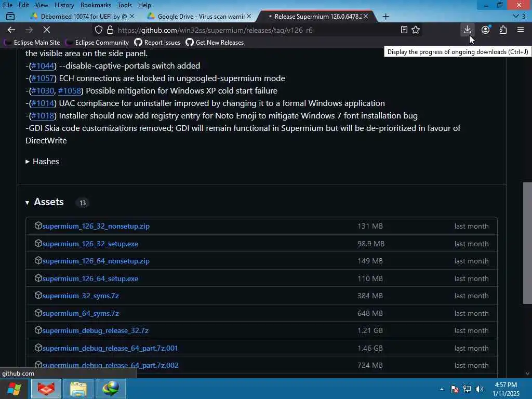Download supermium_debug_release_64_part.7z.001
This screenshot has width=532, height=399.
pos(110,348)
